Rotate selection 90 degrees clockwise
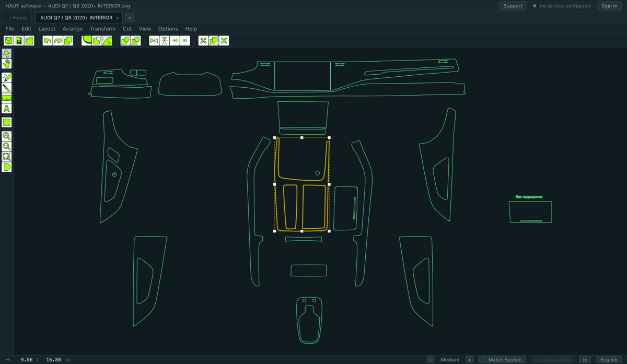627x364 pixels. (185, 41)
